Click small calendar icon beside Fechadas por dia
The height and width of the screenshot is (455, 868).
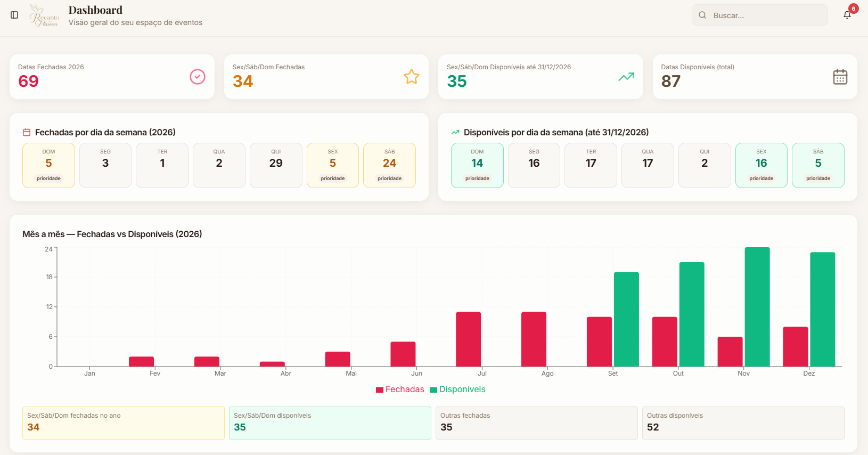tap(27, 132)
